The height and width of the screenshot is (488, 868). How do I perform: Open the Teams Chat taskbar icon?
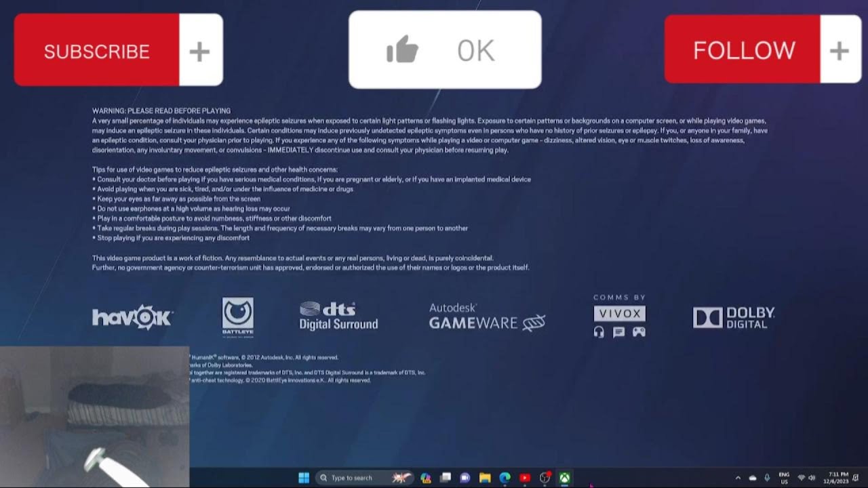(465, 478)
